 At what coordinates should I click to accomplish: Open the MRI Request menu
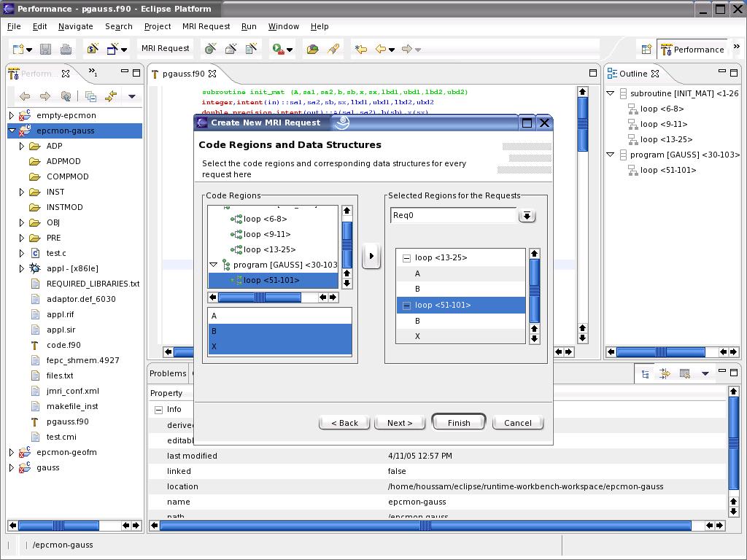[206, 27]
